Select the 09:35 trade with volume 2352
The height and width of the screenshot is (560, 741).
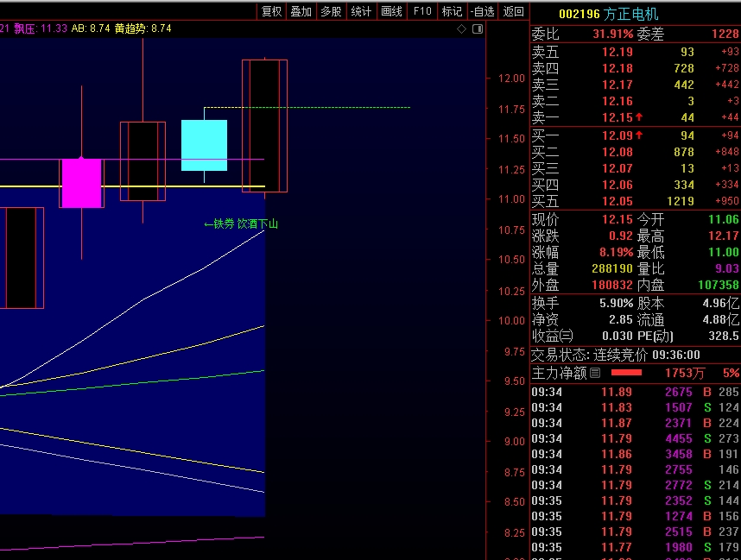(636, 500)
